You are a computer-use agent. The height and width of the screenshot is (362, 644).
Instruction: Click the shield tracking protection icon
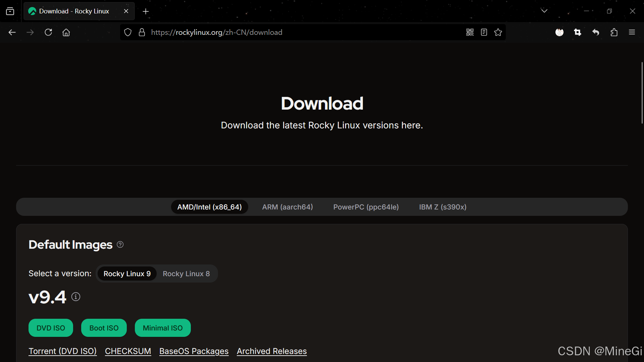pyautogui.click(x=128, y=32)
